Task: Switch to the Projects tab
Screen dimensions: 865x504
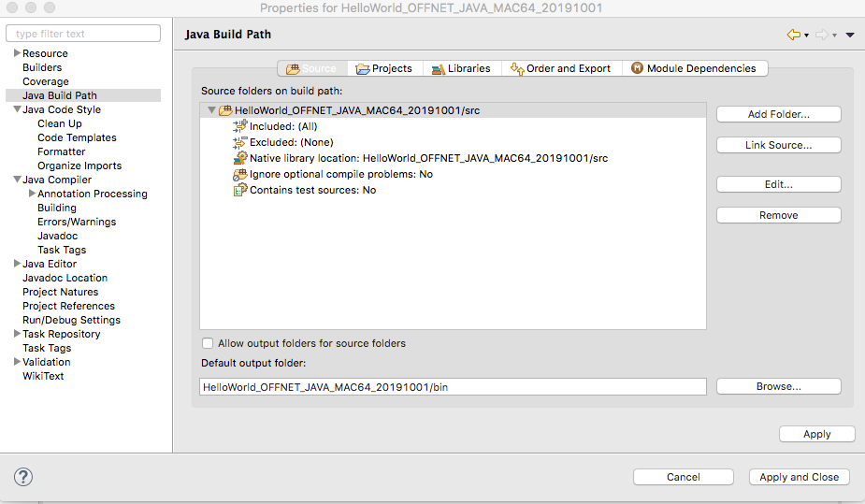Action: point(385,68)
